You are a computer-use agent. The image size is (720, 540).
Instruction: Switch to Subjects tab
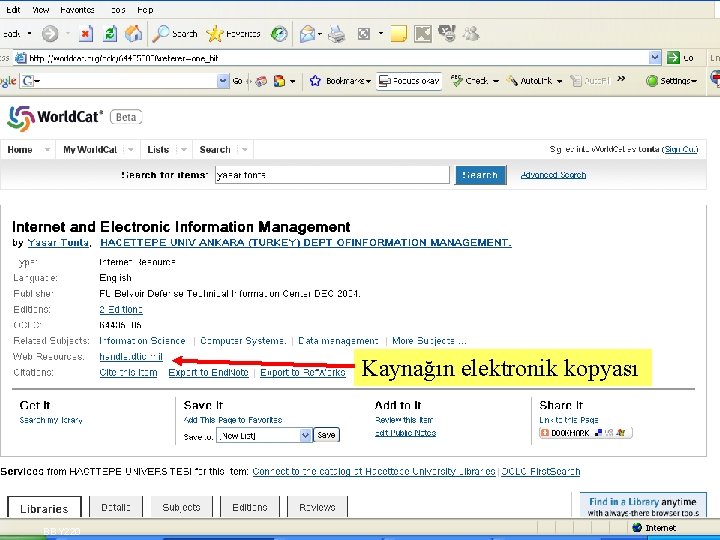click(x=181, y=507)
